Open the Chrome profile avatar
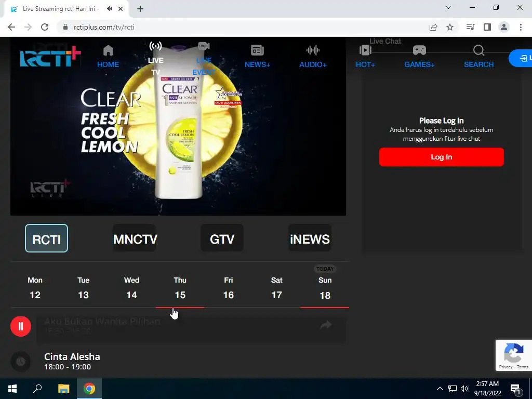This screenshot has width=532, height=399. pos(504,27)
